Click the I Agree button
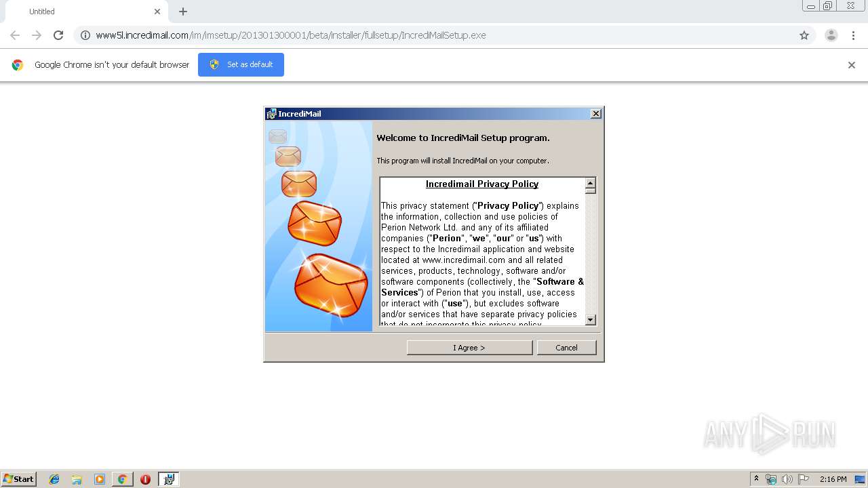Image resolution: width=868 pixels, height=488 pixels. [x=469, y=348]
